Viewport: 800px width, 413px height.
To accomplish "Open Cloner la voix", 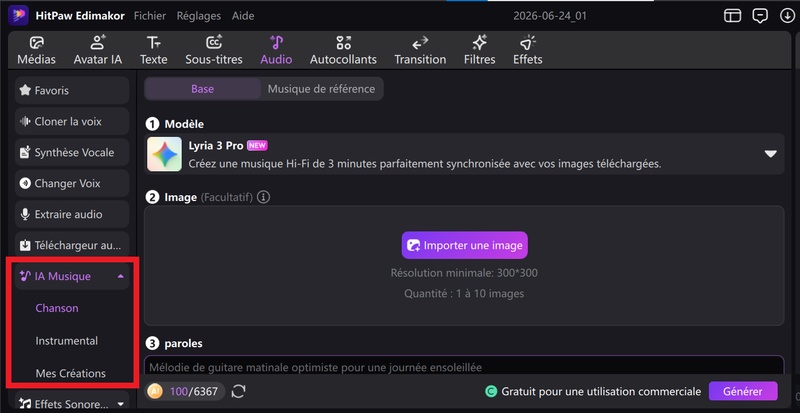I will click(x=72, y=122).
